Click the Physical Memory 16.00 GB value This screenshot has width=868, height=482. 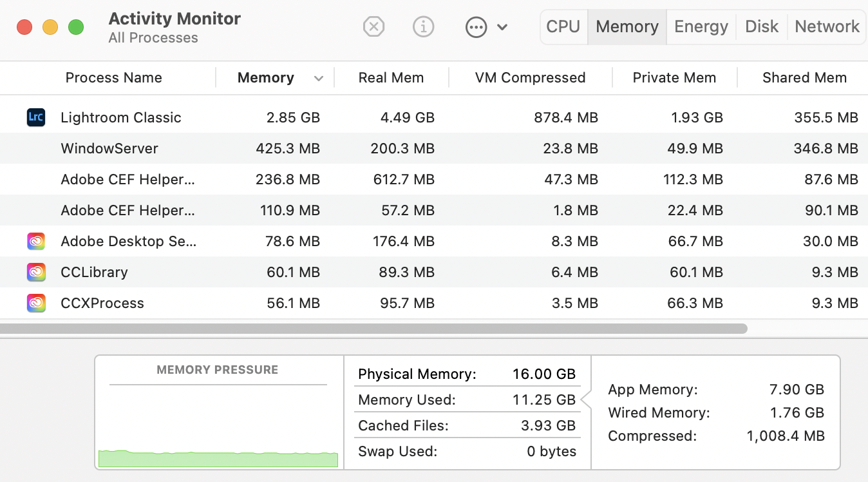click(x=544, y=374)
